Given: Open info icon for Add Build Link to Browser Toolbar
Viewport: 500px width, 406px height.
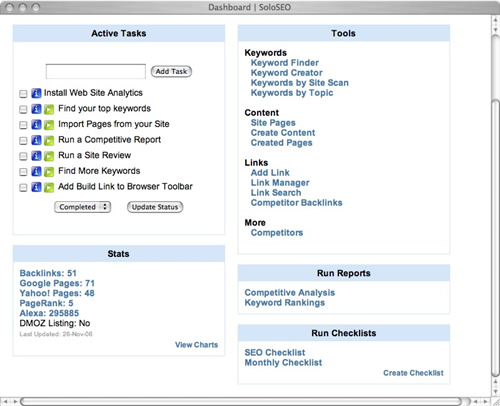Looking at the screenshot, I should (x=36, y=187).
